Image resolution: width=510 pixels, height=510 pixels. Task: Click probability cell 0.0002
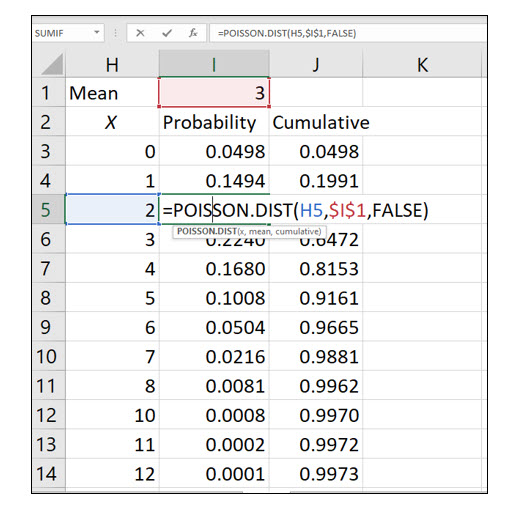tap(214, 444)
